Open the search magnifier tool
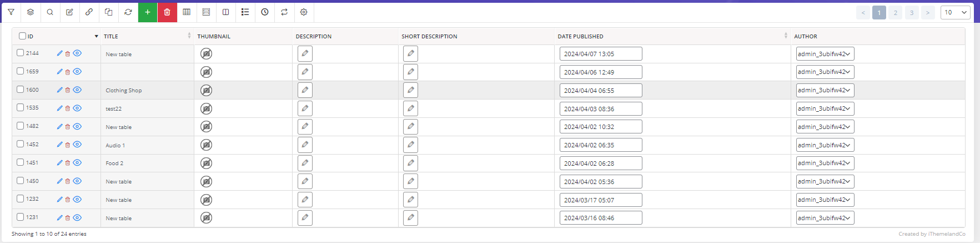Viewport: 980px width, 243px height. (50, 12)
